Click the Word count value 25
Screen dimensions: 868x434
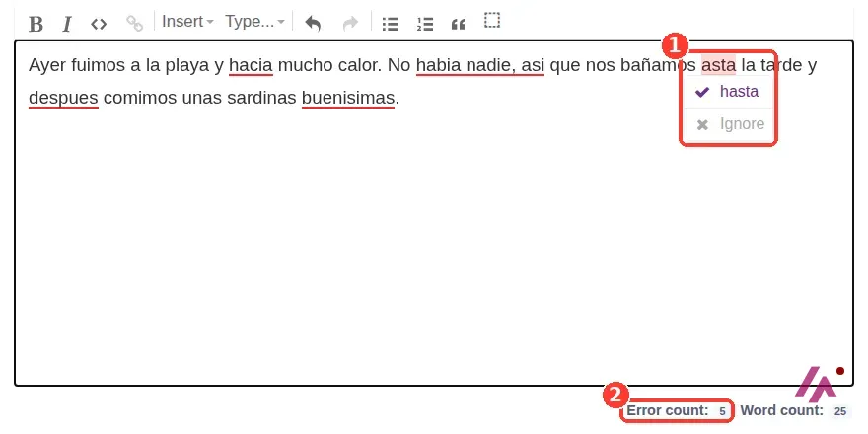point(840,411)
